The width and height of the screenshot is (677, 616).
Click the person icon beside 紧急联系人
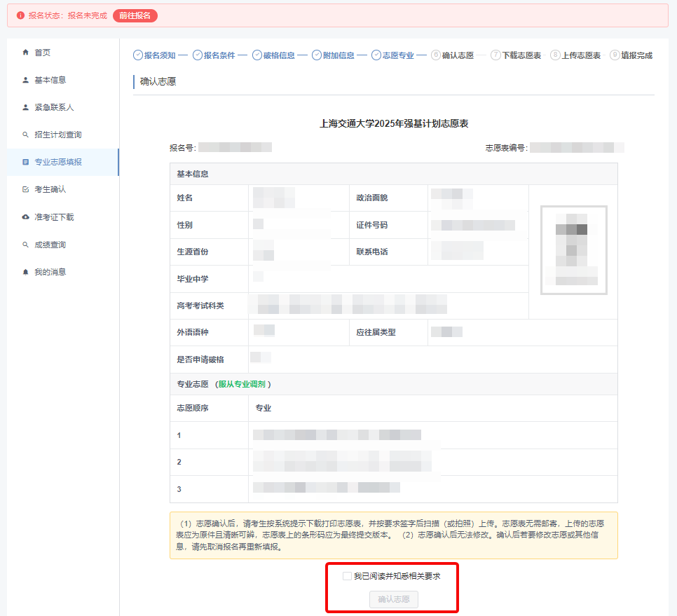pos(25,107)
